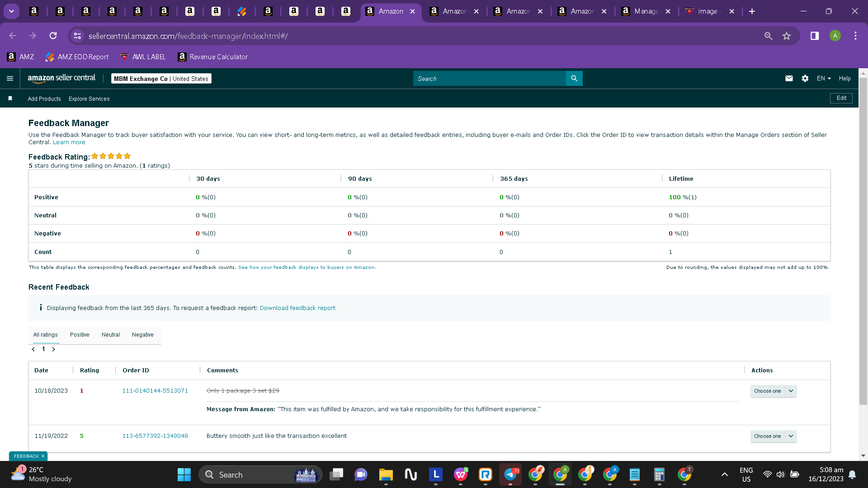Open a new browser tab
Viewport: 868px width, 488px height.
[x=752, y=11]
